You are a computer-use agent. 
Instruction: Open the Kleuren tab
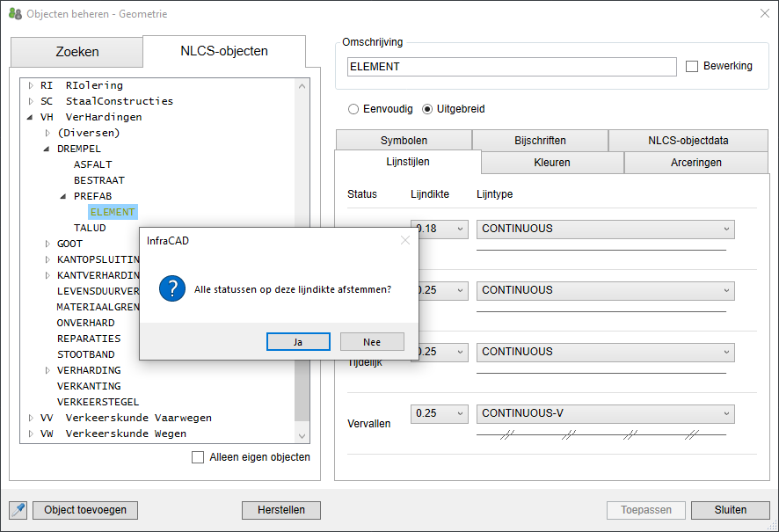click(x=552, y=163)
